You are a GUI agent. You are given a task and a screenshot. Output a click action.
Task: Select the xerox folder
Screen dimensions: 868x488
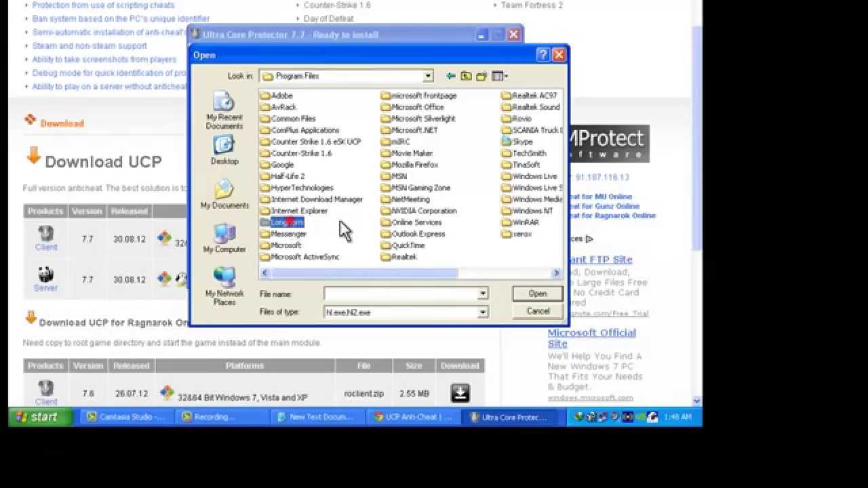(517, 234)
